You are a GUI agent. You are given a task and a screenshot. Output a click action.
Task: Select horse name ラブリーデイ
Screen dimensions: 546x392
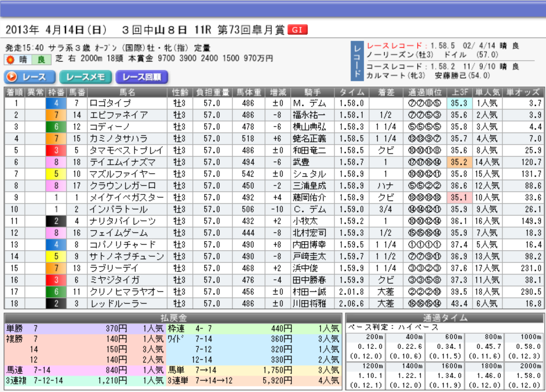click(114, 269)
